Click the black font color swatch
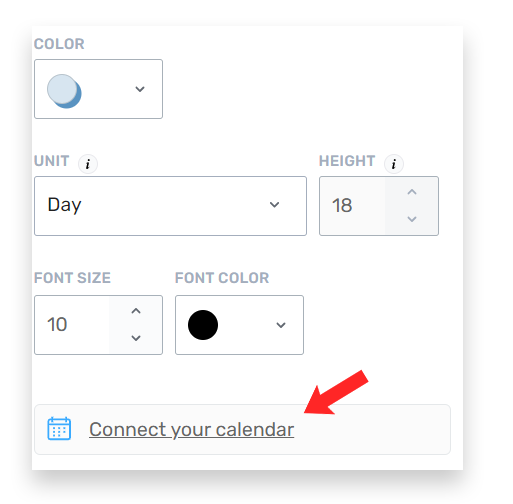The image size is (513, 504). (x=203, y=325)
